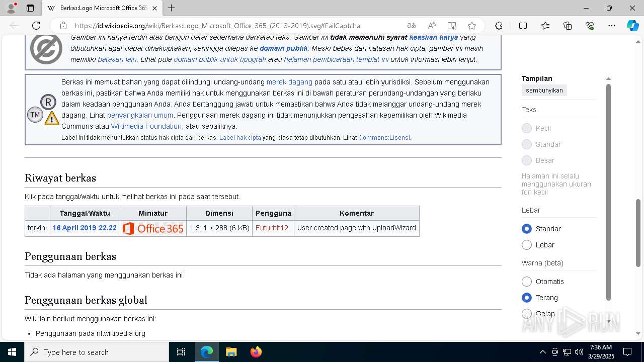The height and width of the screenshot is (362, 644).
Task: Add this page to favorites
Action: point(471,26)
